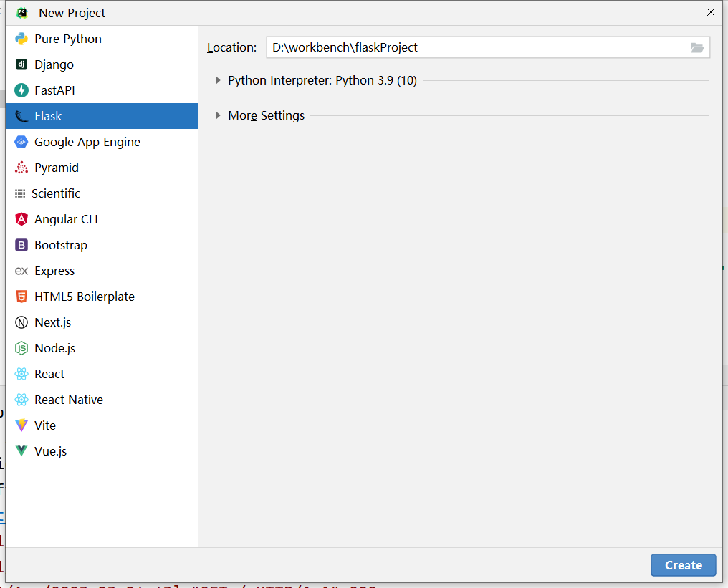This screenshot has width=728, height=588.
Task: Click the Vite logo icon
Action: [x=21, y=425]
